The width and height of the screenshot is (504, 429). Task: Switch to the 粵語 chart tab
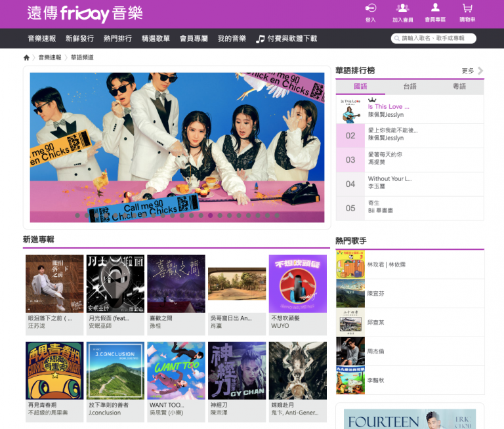tap(459, 87)
